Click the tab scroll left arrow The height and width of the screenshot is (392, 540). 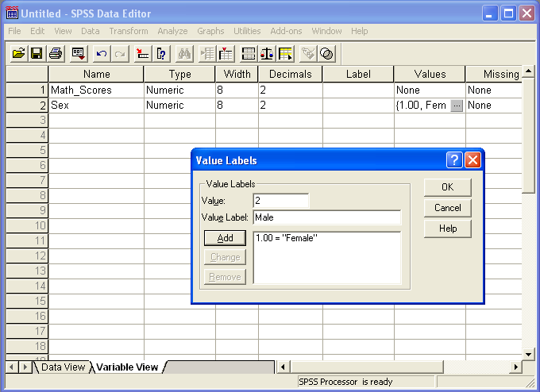click(12, 367)
